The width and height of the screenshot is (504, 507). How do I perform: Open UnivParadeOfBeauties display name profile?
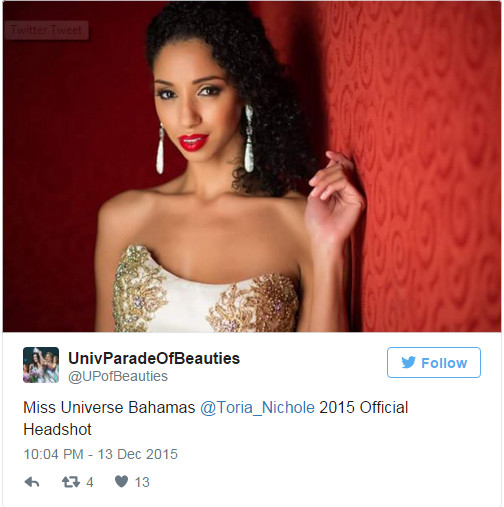[154, 358]
